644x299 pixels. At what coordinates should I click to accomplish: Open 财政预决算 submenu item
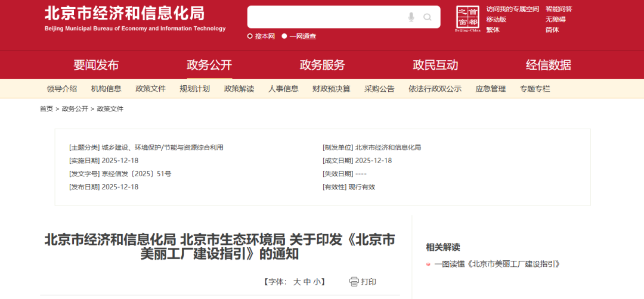pos(331,89)
